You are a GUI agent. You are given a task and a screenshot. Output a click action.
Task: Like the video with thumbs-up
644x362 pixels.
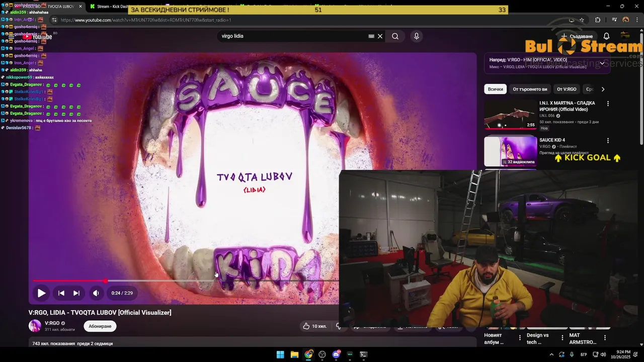tap(315, 326)
